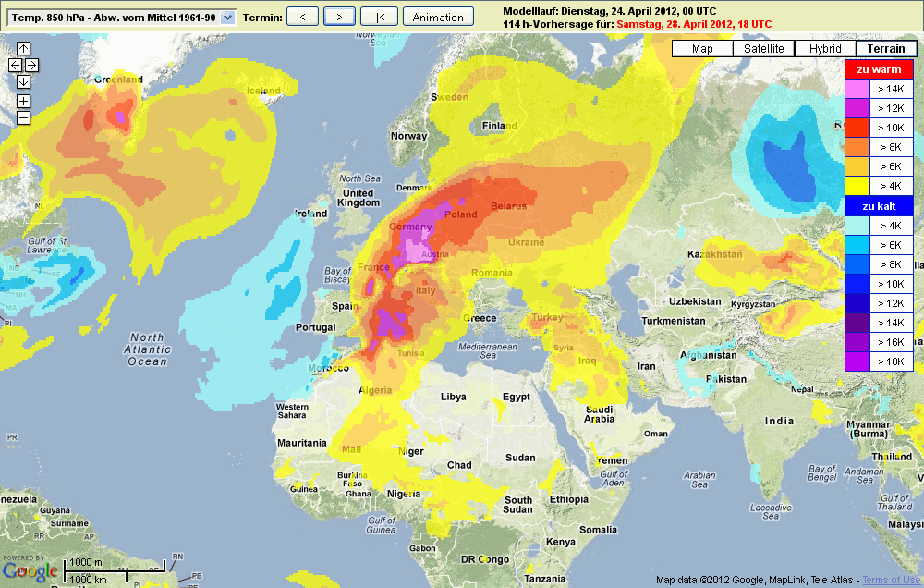Image resolution: width=924 pixels, height=588 pixels.
Task: Click the Turkey label on the map
Action: pos(547,317)
